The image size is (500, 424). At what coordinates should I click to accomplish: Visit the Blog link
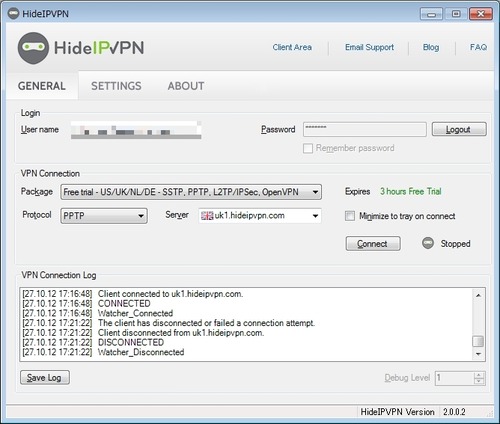click(431, 47)
